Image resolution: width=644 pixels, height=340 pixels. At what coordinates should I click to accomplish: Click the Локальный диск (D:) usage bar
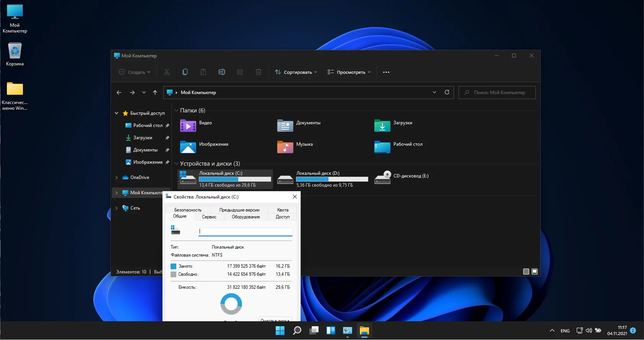point(332,179)
